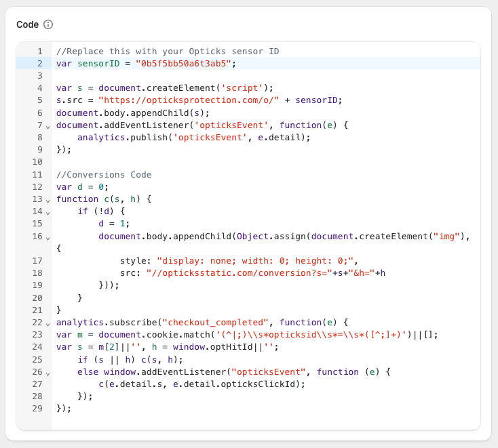Collapse the fold arrow on line 7
Viewport: 498px width, 448px height.
(48, 127)
